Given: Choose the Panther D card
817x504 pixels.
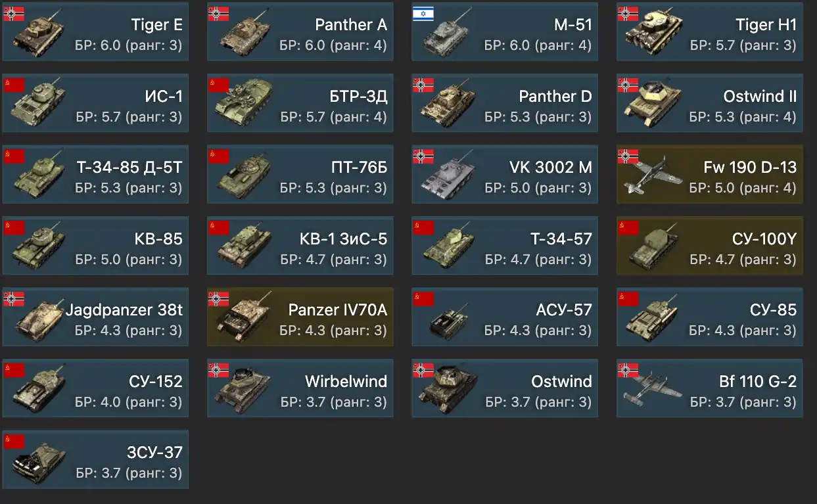Looking at the screenshot, I should click(505, 103).
